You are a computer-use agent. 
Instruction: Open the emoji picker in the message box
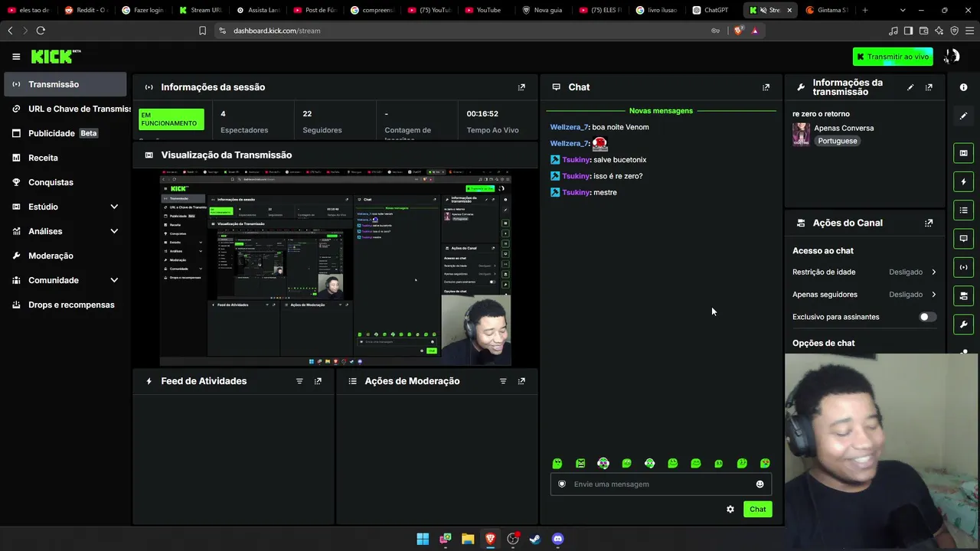point(759,484)
